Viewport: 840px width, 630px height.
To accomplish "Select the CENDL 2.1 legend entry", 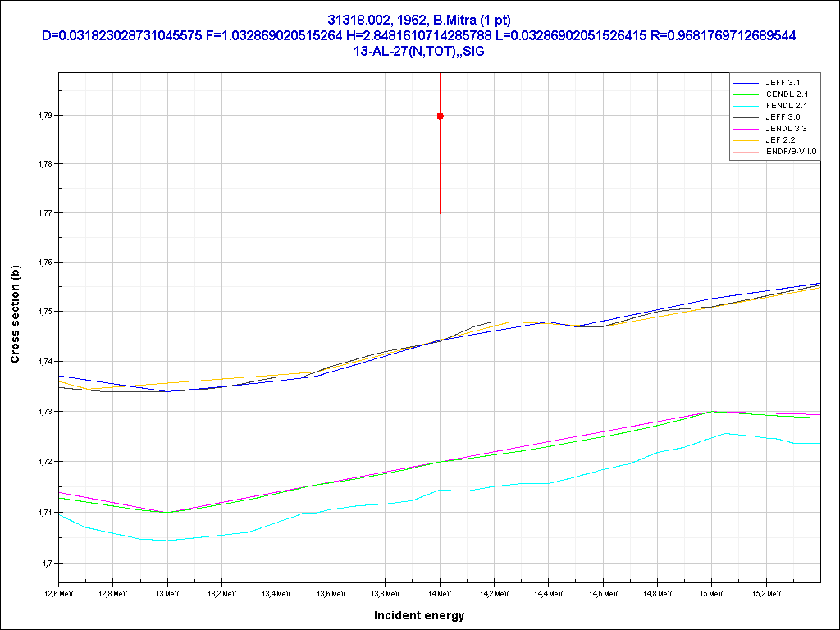I will point(787,94).
